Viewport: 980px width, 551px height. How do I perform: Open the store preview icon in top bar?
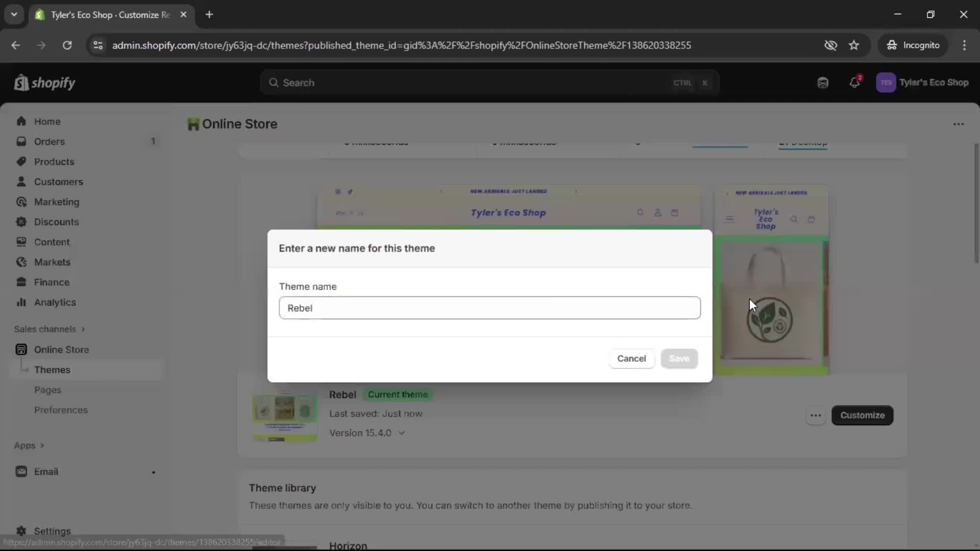pos(822,82)
